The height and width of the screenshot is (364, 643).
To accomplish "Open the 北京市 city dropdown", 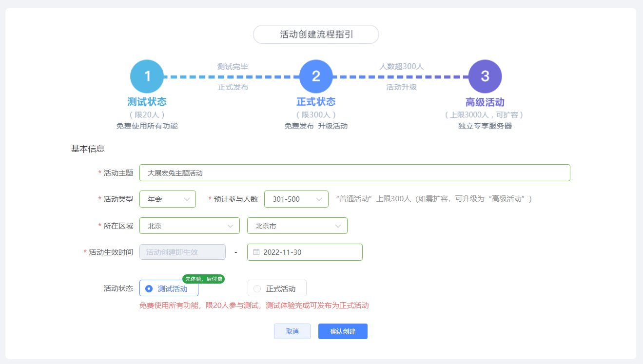I will (x=297, y=226).
